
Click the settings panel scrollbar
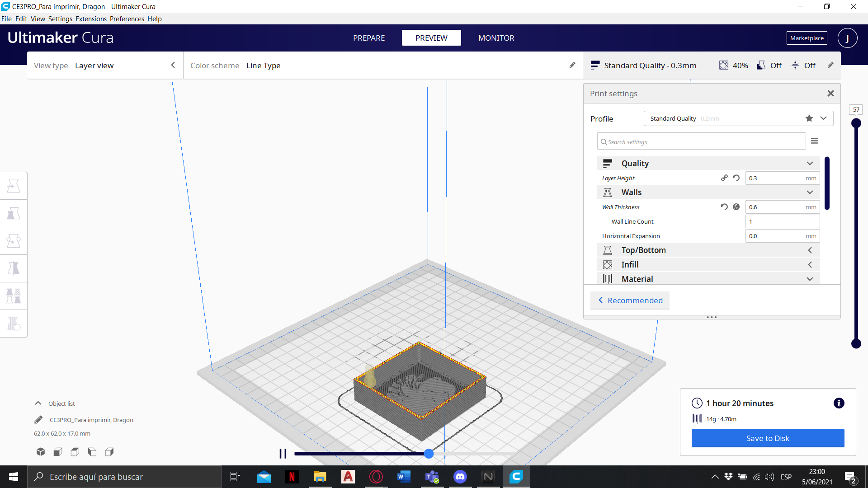[827, 183]
